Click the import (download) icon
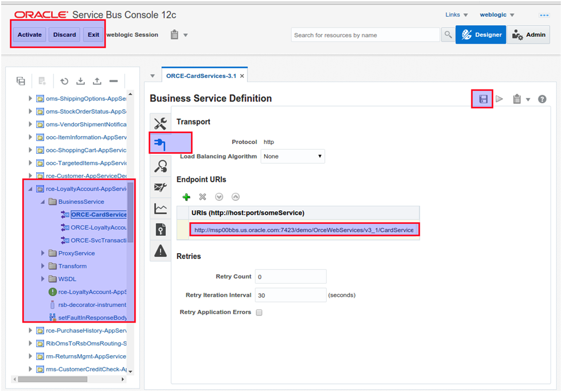Screen dimensions: 562x392 coord(80,81)
